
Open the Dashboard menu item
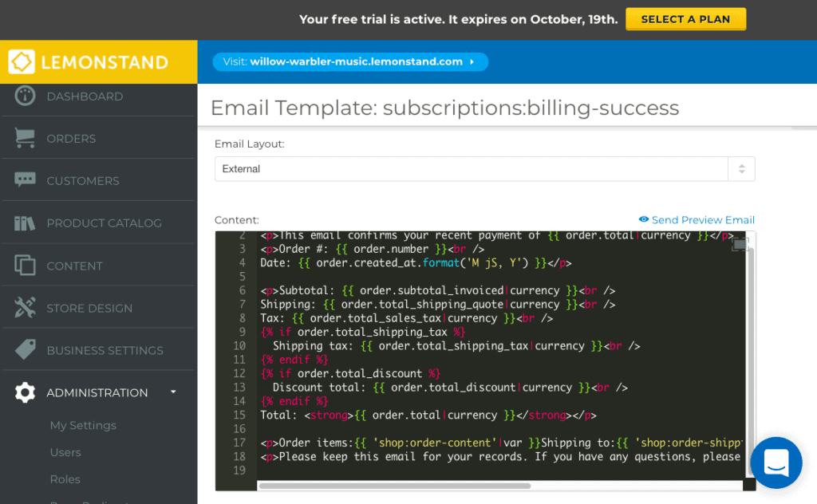click(85, 96)
